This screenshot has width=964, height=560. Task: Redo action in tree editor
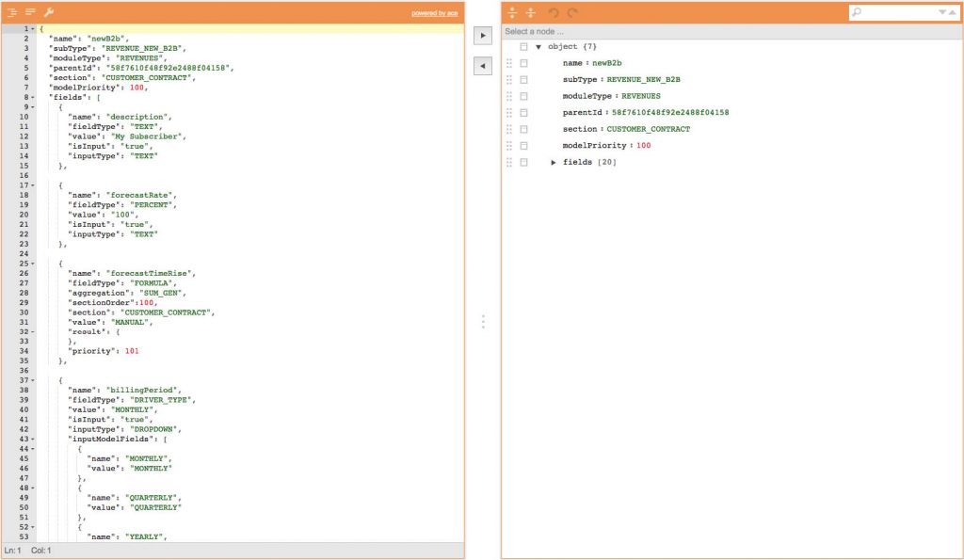coord(572,12)
